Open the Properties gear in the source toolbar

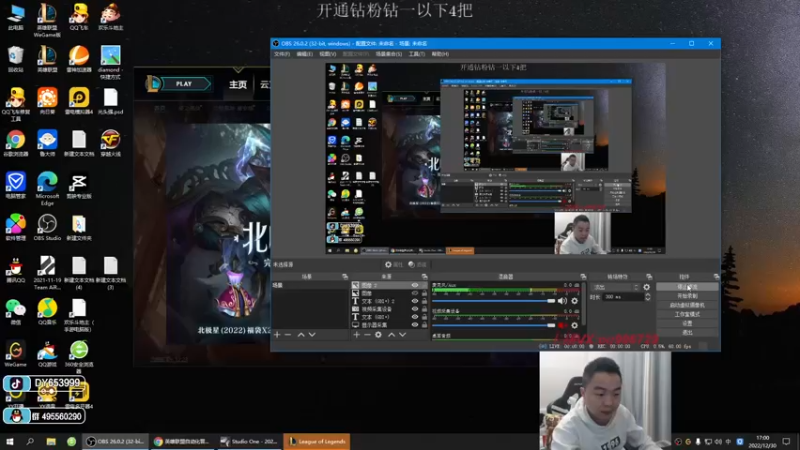(394, 264)
